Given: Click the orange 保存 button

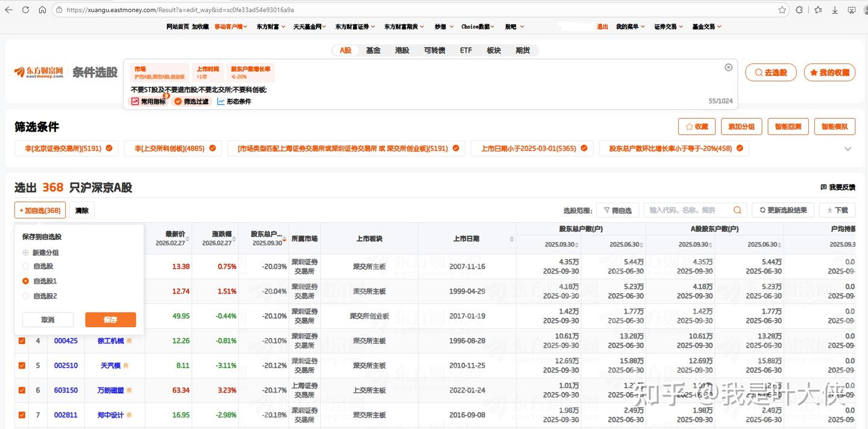Looking at the screenshot, I should (110, 320).
